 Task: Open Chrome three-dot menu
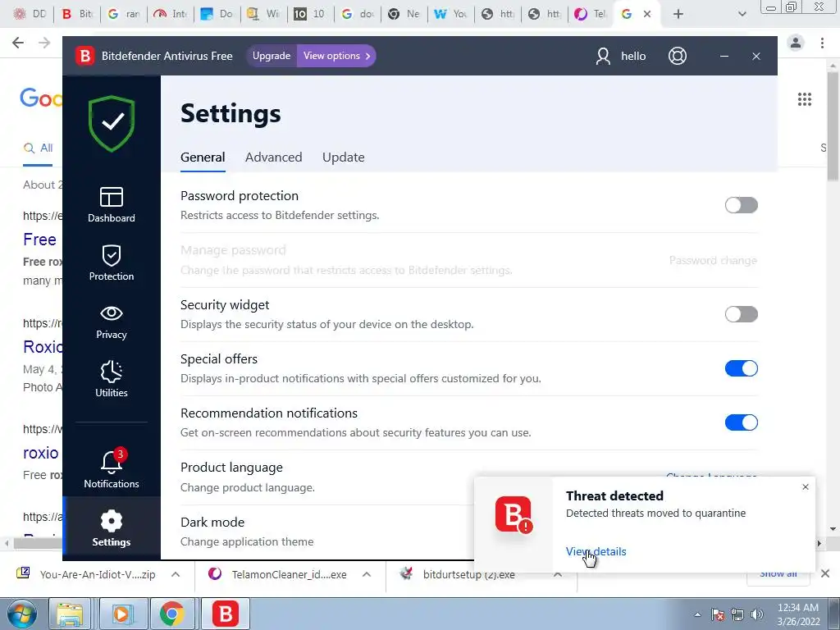click(x=822, y=43)
